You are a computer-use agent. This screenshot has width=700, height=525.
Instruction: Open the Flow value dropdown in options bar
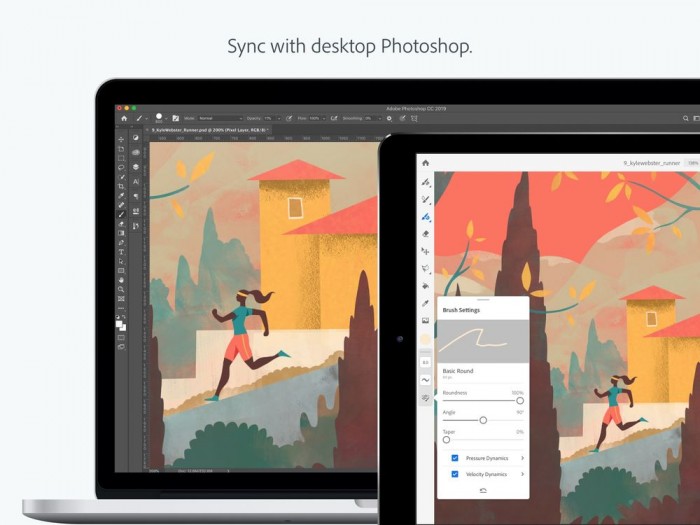click(x=317, y=118)
